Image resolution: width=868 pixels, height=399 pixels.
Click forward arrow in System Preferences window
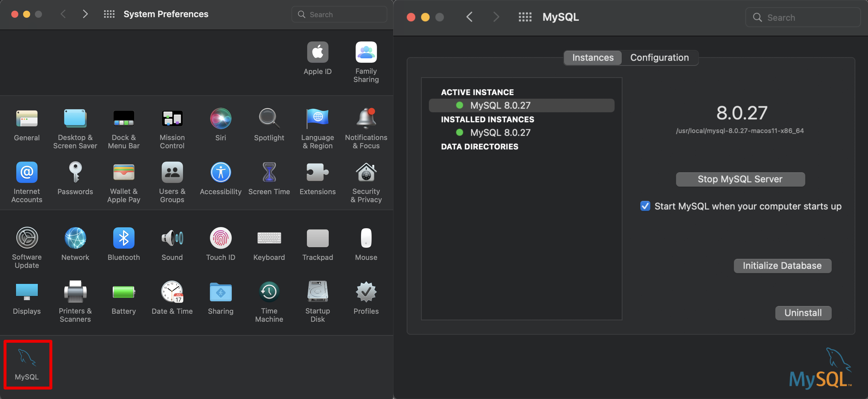[x=85, y=14]
